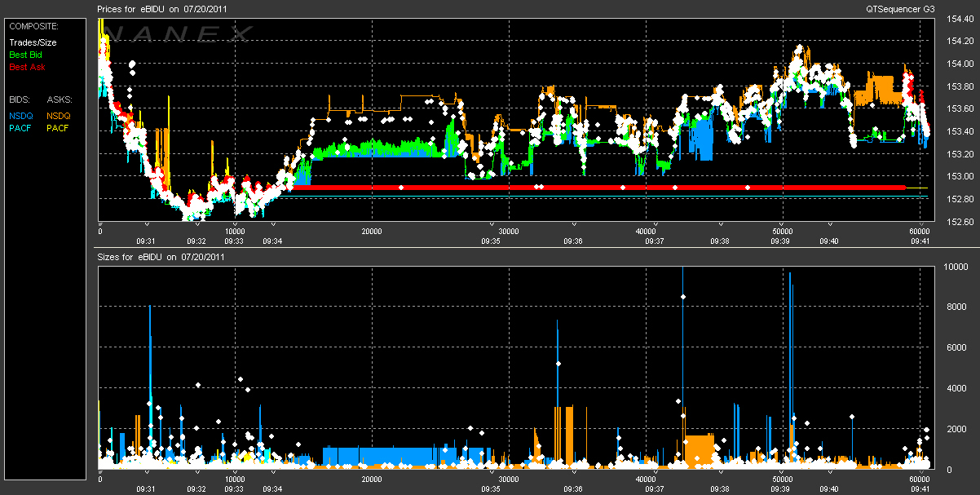Click the 09:35 time marker under Prices chart
This screenshot has width=980, height=495.
[x=492, y=241]
